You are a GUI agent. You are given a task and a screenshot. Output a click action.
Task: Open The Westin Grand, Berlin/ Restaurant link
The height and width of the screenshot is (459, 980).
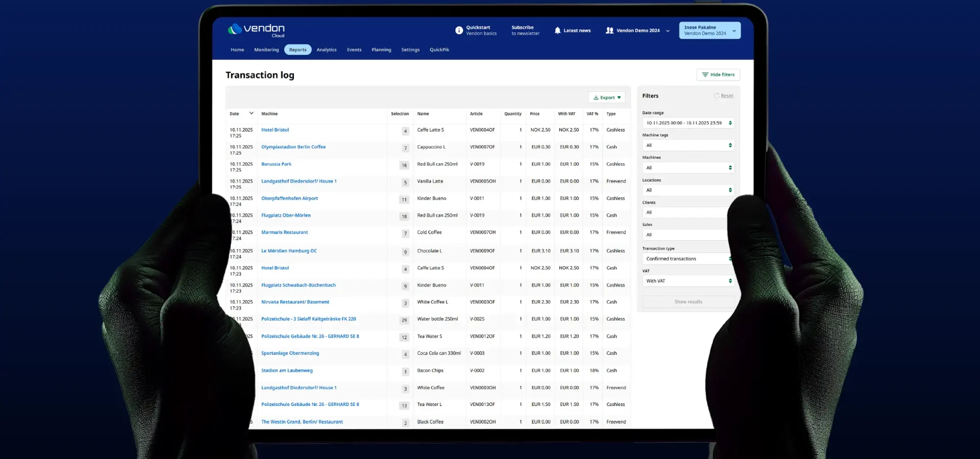click(302, 422)
